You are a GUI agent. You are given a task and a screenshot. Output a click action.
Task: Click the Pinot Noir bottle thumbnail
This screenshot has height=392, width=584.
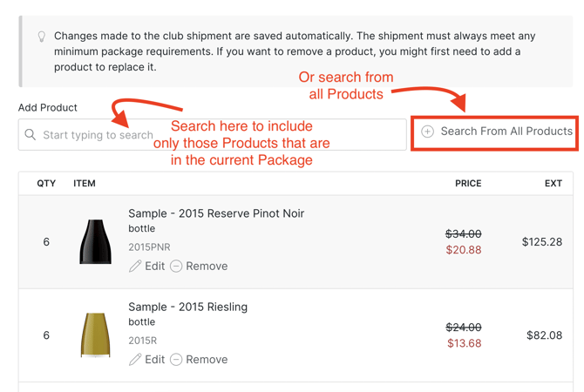(x=95, y=241)
